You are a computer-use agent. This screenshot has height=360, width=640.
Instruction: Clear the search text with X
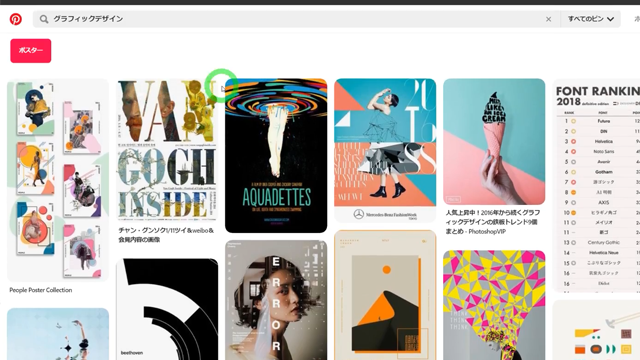[549, 19]
